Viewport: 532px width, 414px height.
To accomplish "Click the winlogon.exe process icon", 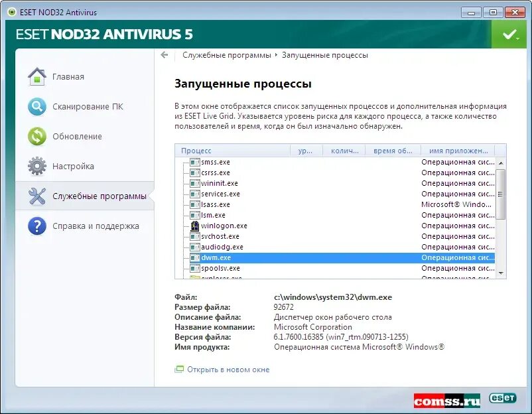I will (195, 226).
